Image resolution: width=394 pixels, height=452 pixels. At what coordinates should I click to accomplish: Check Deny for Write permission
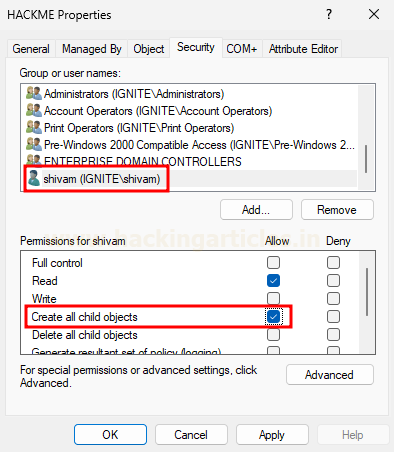pos(333,299)
